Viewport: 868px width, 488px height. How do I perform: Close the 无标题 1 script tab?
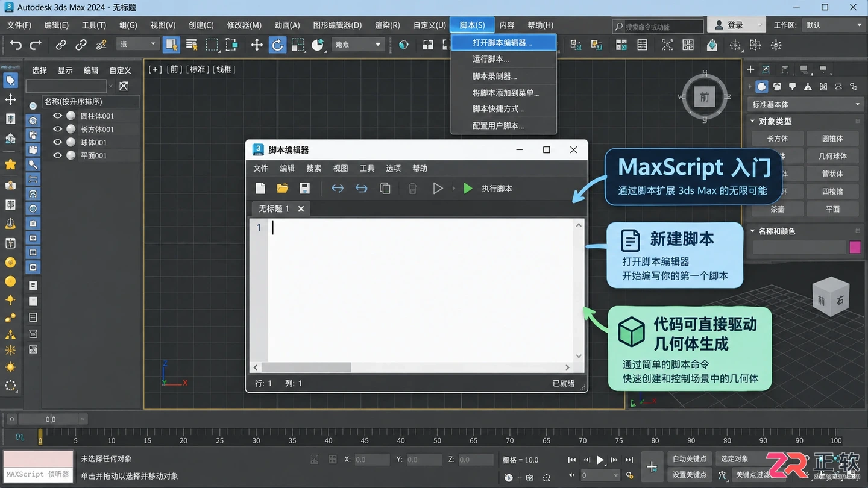tap(301, 208)
